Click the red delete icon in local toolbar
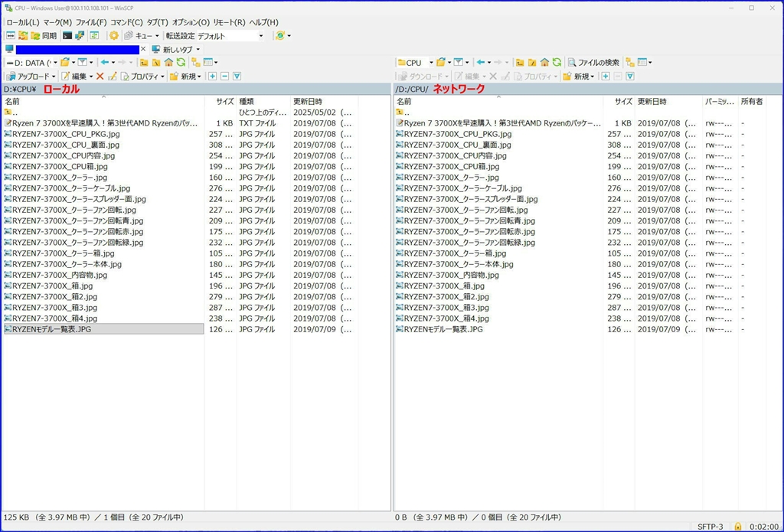This screenshot has width=784, height=532. click(100, 77)
